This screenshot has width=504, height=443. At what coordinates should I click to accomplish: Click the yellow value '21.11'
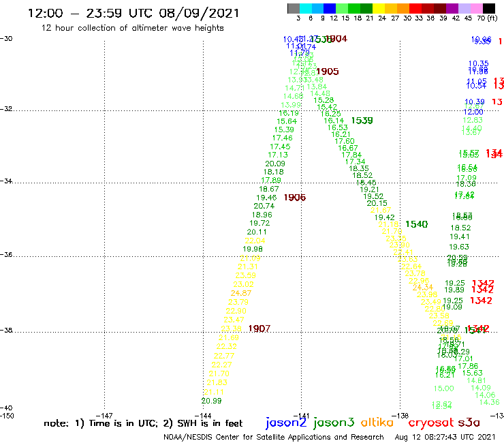pos(214,392)
